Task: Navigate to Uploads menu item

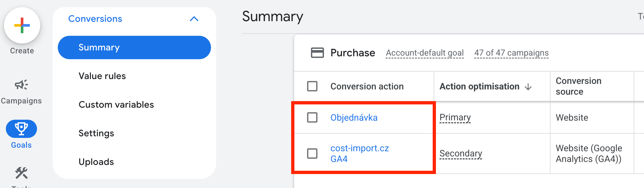Action: 96,162
